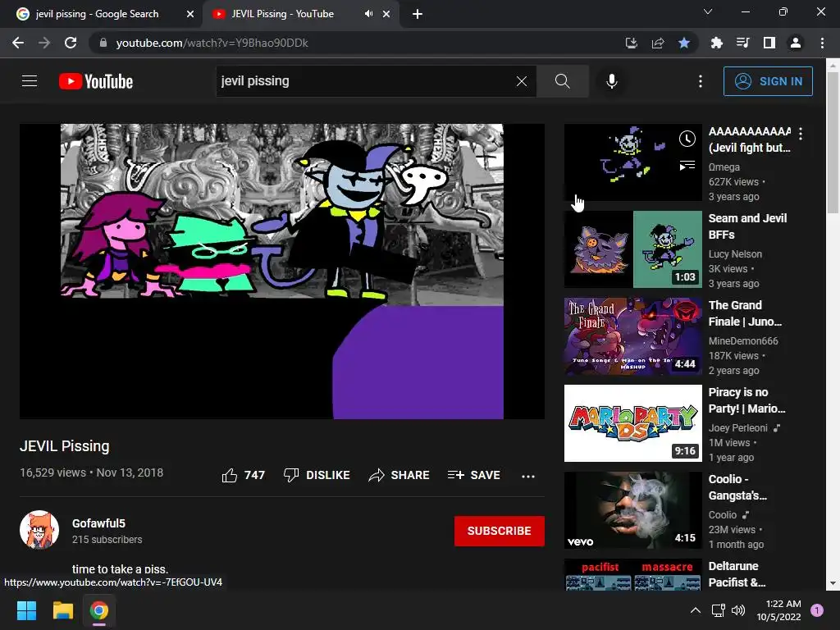Clear the search box with the X icon
The width and height of the screenshot is (840, 630).
click(x=521, y=81)
